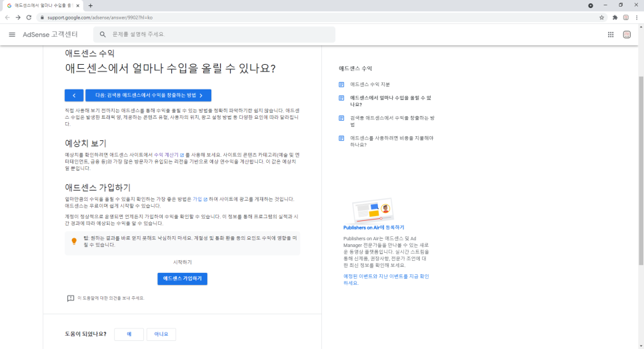Click the Publishers on Air illustration

(373, 211)
